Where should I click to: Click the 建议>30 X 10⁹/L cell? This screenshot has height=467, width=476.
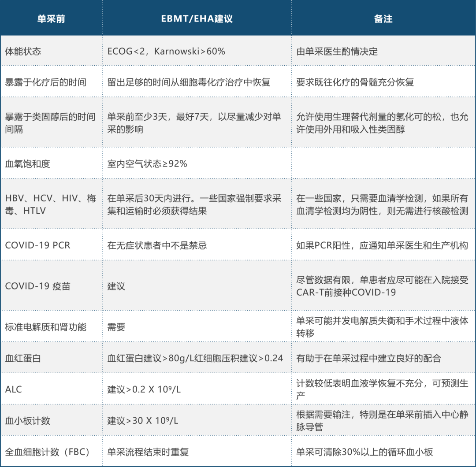point(143,421)
